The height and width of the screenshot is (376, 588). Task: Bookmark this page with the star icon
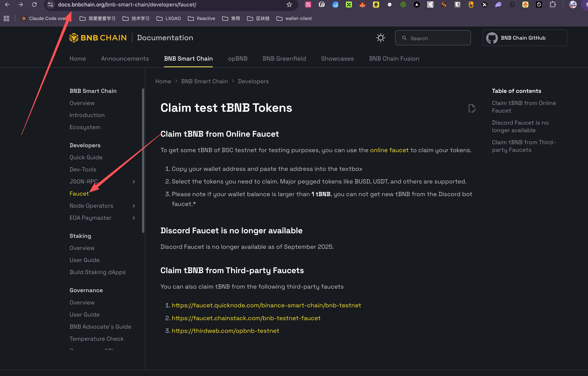pyautogui.click(x=289, y=5)
